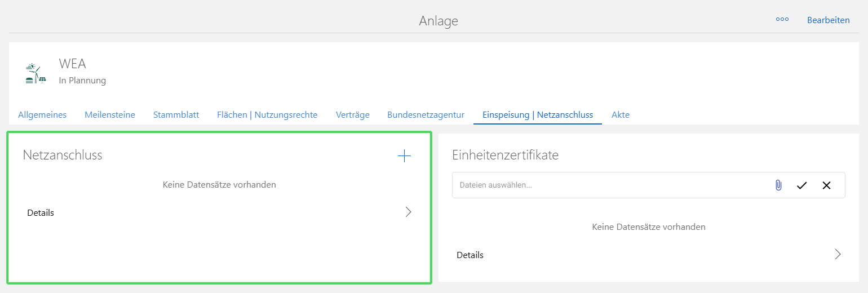Open the Meilensteine tab

pyautogui.click(x=110, y=114)
